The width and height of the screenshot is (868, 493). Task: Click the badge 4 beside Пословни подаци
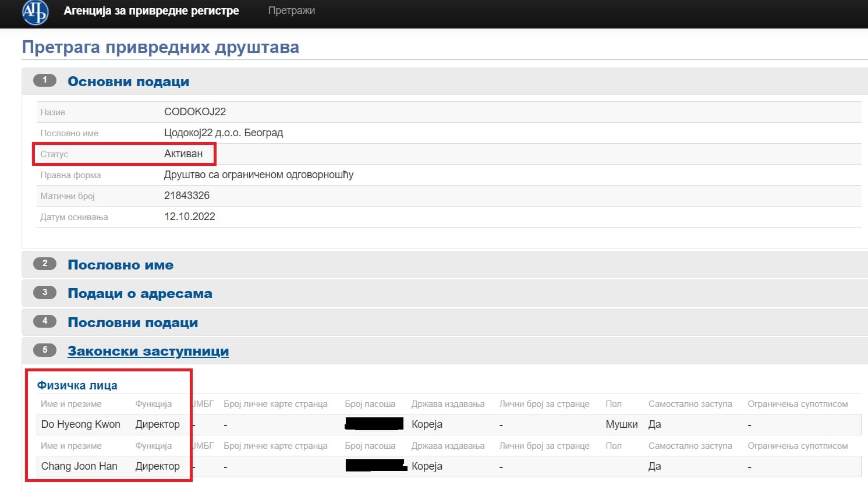[x=45, y=322]
